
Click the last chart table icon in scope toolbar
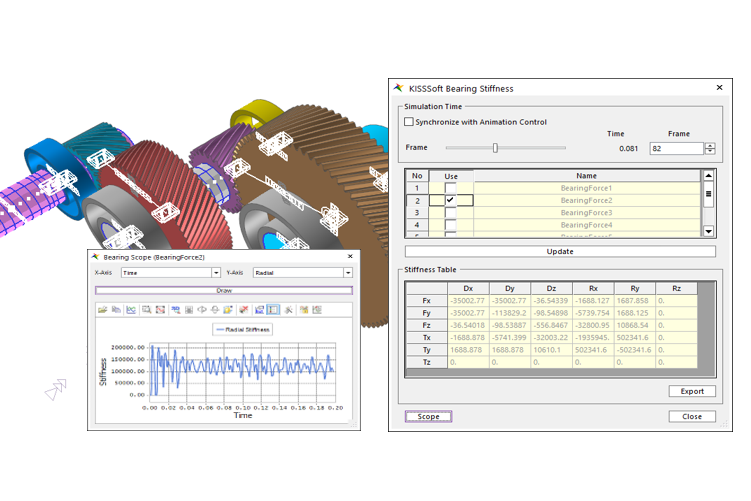(317, 310)
